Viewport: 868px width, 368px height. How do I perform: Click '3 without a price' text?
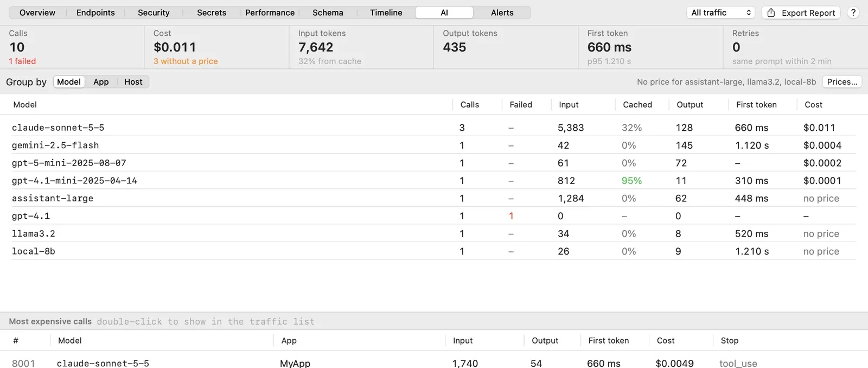click(186, 61)
